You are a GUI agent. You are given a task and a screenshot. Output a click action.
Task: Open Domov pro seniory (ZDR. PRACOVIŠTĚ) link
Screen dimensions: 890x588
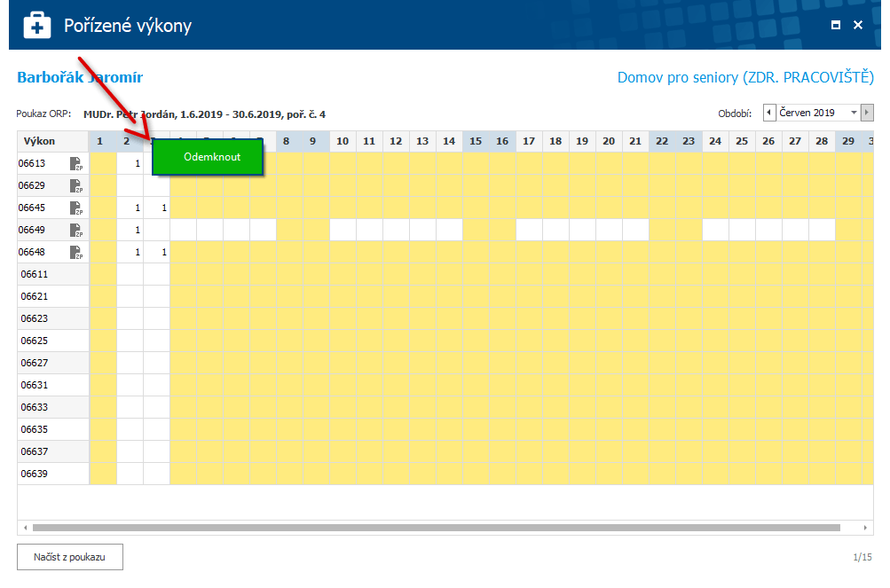point(745,77)
